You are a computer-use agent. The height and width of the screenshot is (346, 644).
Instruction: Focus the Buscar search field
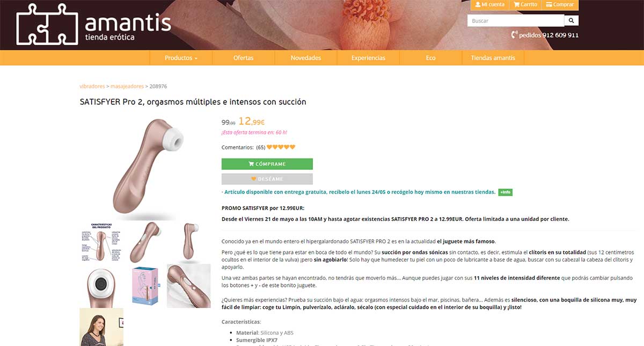[516, 21]
